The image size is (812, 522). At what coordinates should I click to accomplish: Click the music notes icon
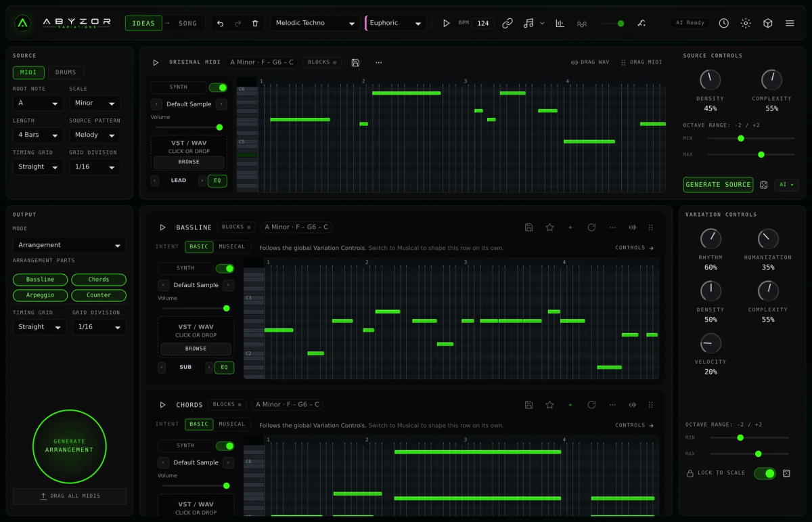pyautogui.click(x=529, y=23)
